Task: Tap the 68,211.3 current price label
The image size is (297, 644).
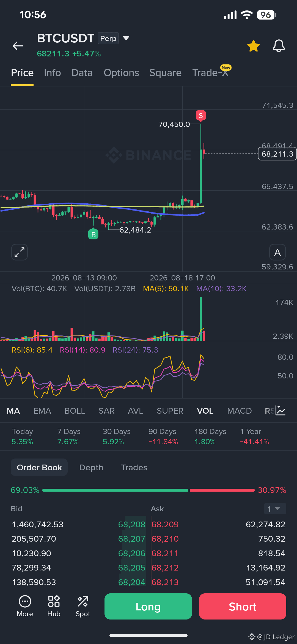Action: 277,154
